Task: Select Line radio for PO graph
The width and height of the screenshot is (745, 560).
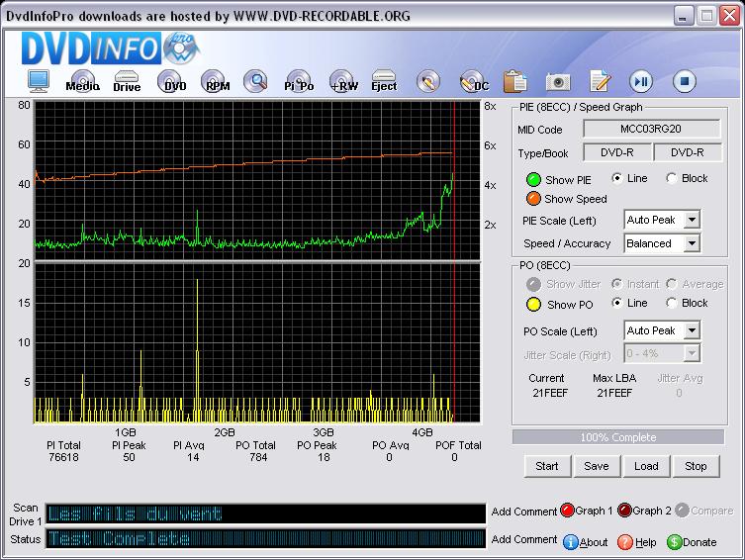Action: pyautogui.click(x=616, y=303)
